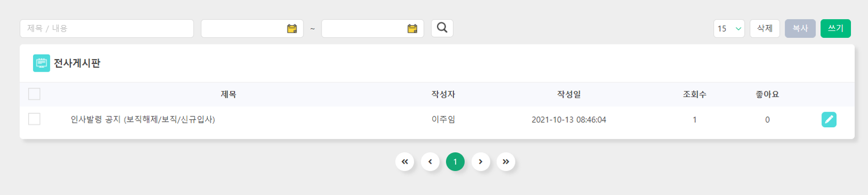Open the end date calendar icon
This screenshot has height=195, width=868.
point(412,29)
